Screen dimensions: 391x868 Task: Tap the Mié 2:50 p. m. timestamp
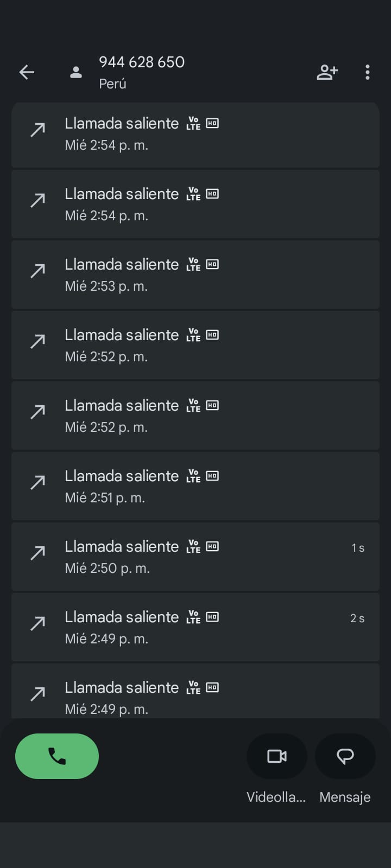click(x=107, y=568)
